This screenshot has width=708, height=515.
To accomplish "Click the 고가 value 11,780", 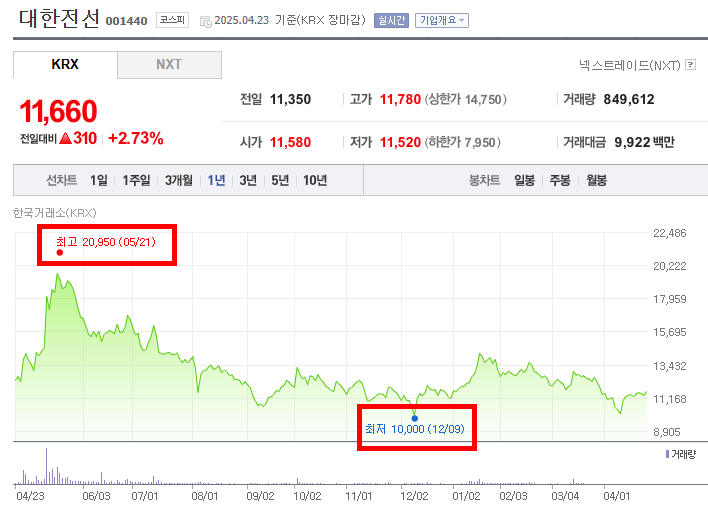I will [x=400, y=99].
